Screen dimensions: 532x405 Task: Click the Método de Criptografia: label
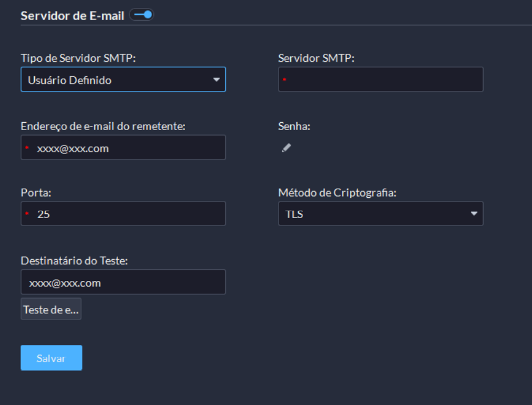(x=337, y=192)
